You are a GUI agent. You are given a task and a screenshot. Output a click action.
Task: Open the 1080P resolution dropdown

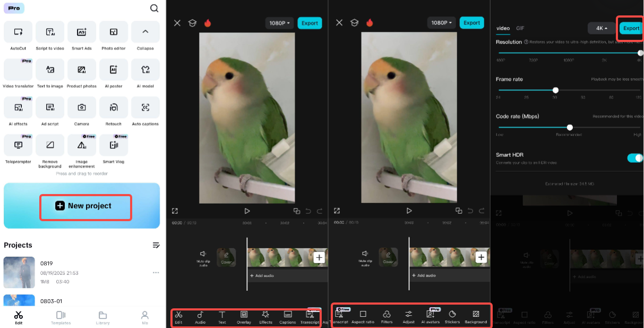click(279, 23)
